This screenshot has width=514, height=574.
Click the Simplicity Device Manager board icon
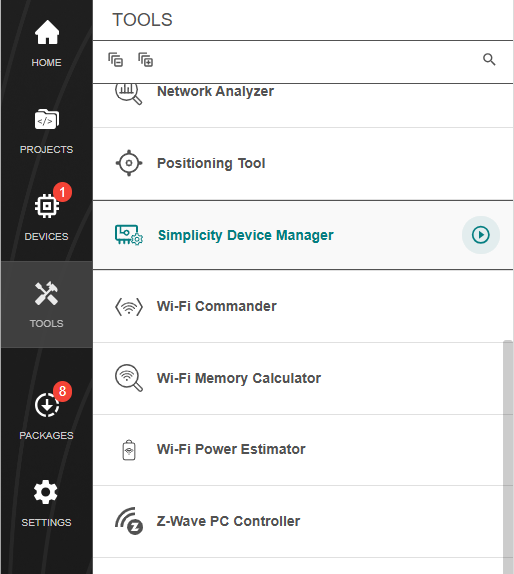(129, 235)
